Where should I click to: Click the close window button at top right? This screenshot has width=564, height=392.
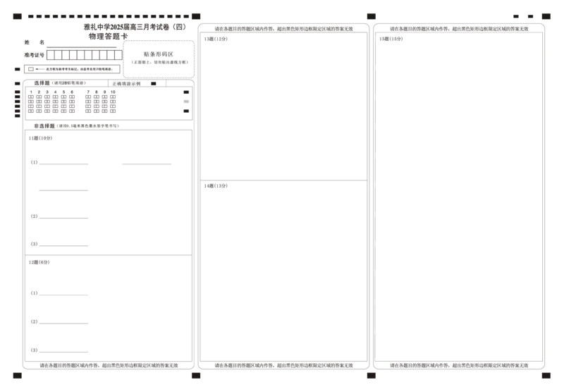[x=546, y=16]
